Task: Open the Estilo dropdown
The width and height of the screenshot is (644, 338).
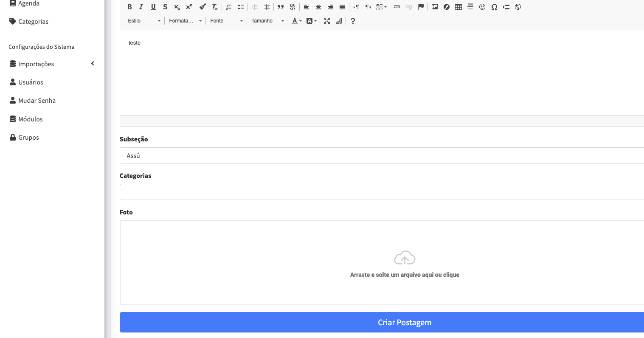Action: [144, 21]
